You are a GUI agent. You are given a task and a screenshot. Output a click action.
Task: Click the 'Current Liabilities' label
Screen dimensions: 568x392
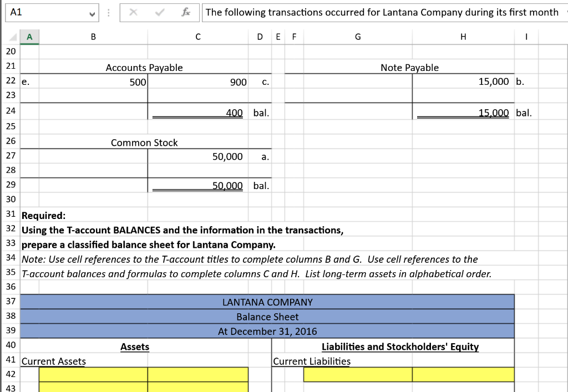[312, 362]
